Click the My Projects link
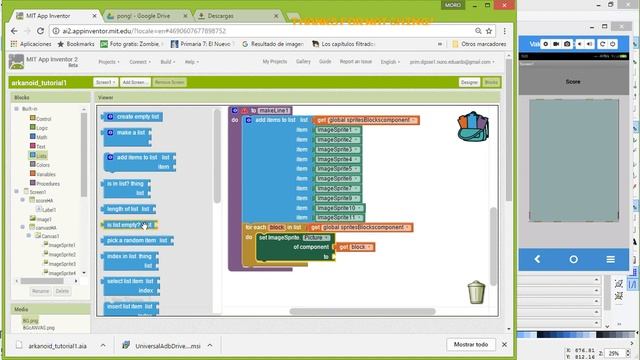This screenshot has height=360, width=640. point(275,62)
